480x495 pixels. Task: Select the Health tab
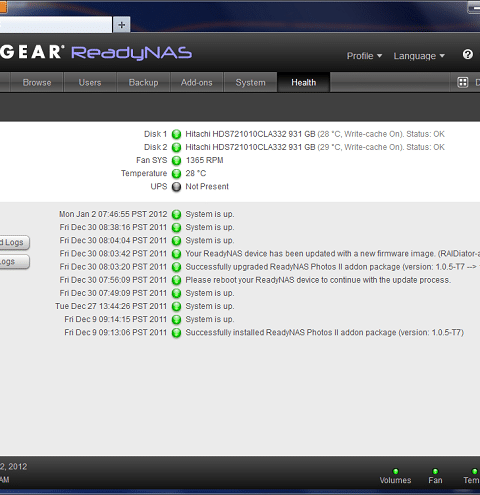click(304, 82)
